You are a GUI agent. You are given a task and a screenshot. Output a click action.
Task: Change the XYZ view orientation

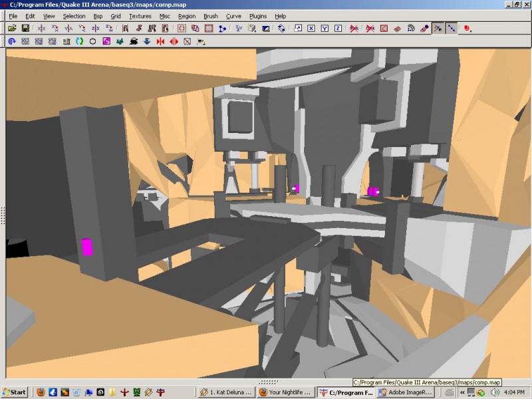[x=239, y=29]
